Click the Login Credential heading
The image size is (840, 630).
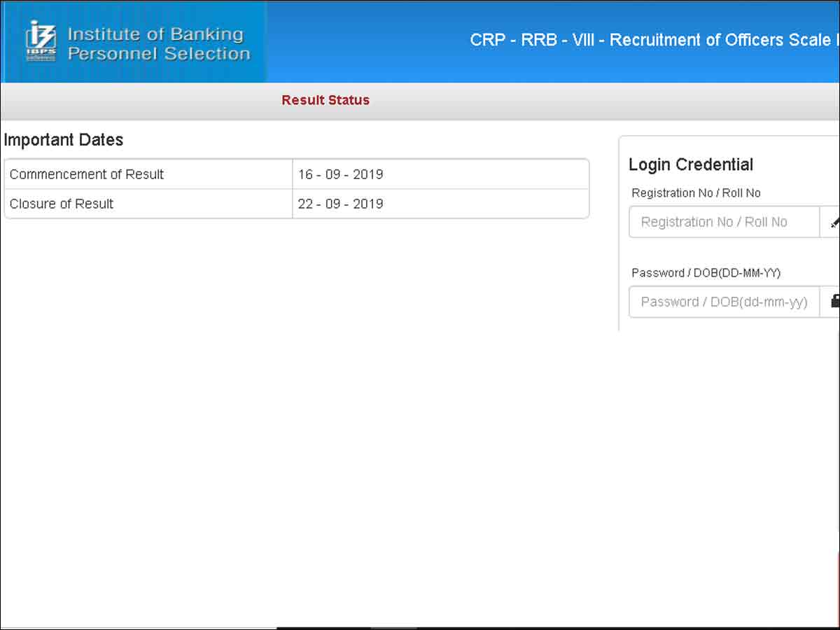(691, 164)
